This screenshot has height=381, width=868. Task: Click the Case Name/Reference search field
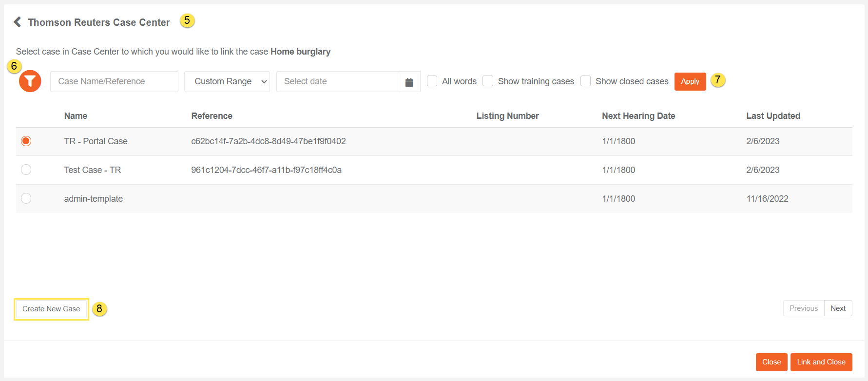(114, 81)
